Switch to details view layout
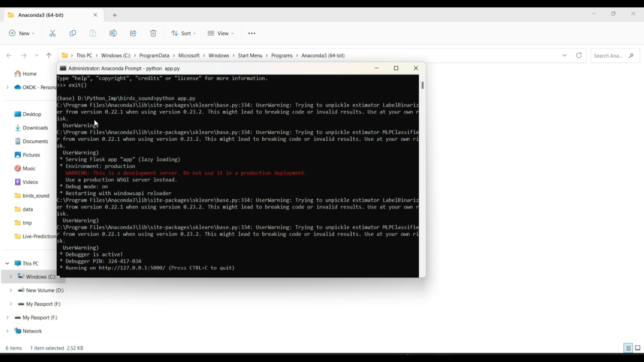The image size is (644, 362). [x=628, y=348]
